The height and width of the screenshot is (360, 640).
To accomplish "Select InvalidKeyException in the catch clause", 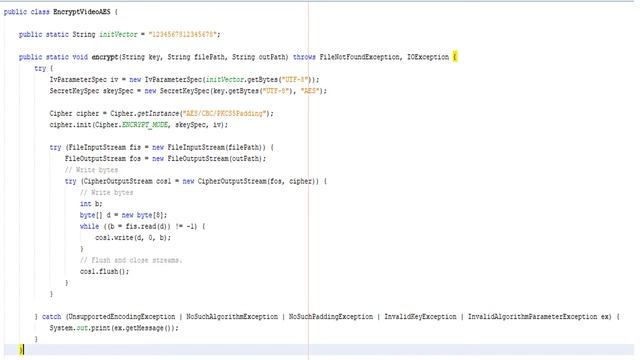I will click(420, 317).
